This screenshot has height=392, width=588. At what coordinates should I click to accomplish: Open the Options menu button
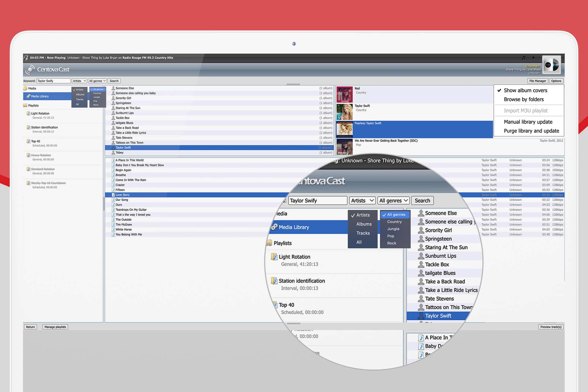tap(556, 81)
